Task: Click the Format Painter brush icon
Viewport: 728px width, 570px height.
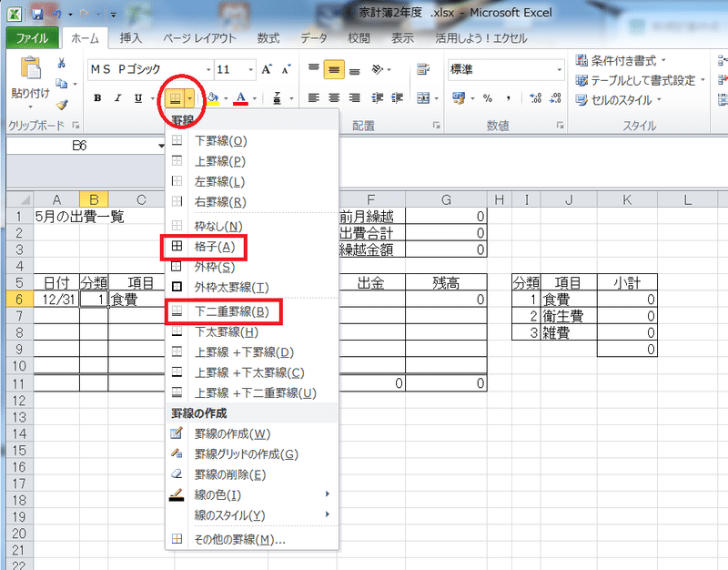Action: 62,105
